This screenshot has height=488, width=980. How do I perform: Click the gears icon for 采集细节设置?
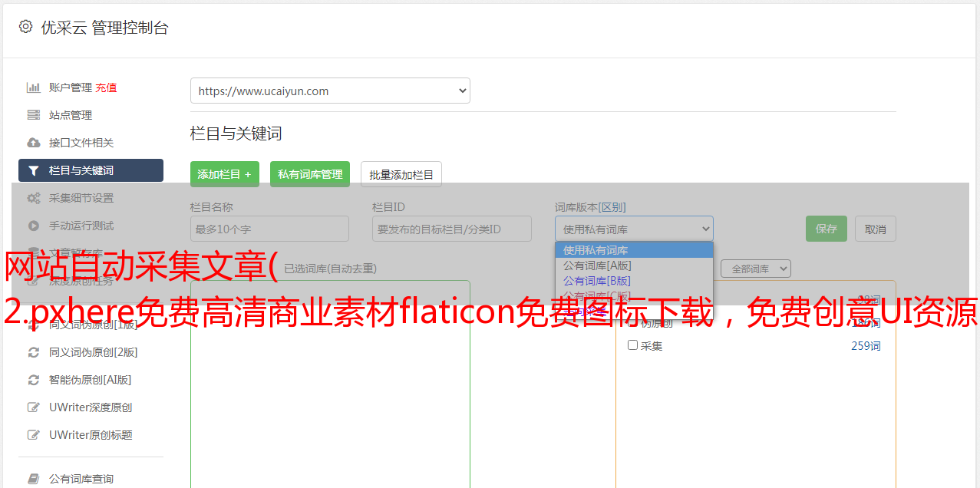tap(34, 198)
